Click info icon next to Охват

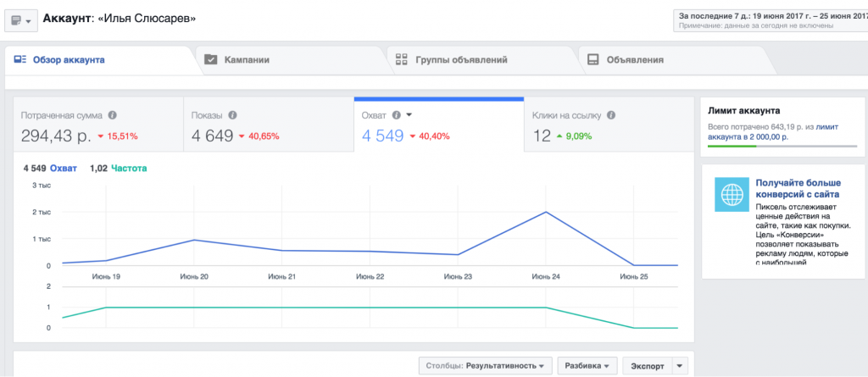(396, 115)
